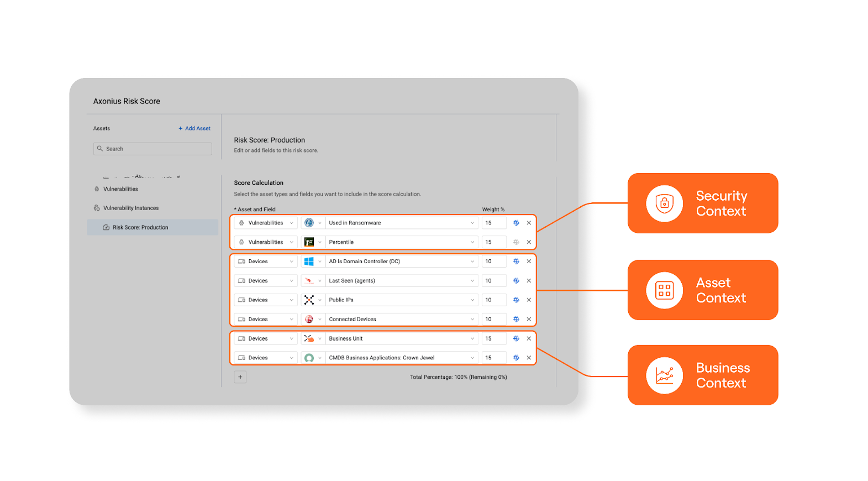This screenshot has width=868, height=481.
Task: Edit weight for AD Is Domain Controller
Action: click(x=494, y=262)
